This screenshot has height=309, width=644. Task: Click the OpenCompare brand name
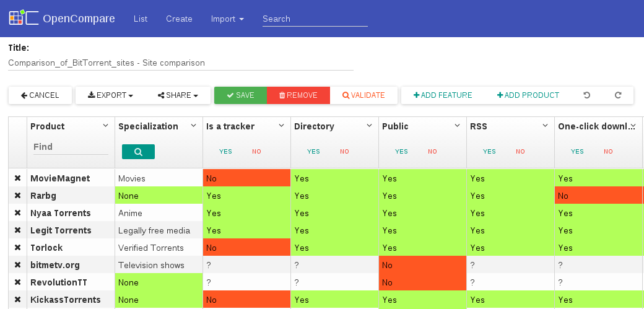79,19
